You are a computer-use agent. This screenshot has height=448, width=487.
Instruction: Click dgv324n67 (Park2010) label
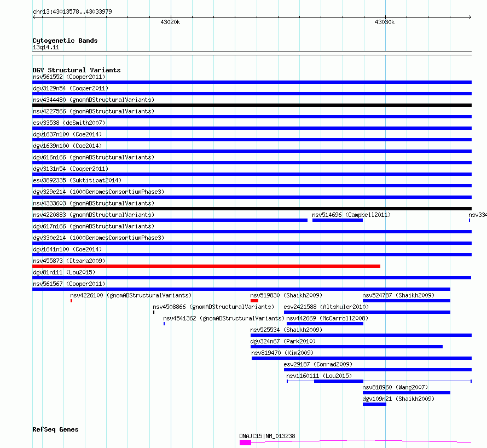pyautogui.click(x=283, y=341)
